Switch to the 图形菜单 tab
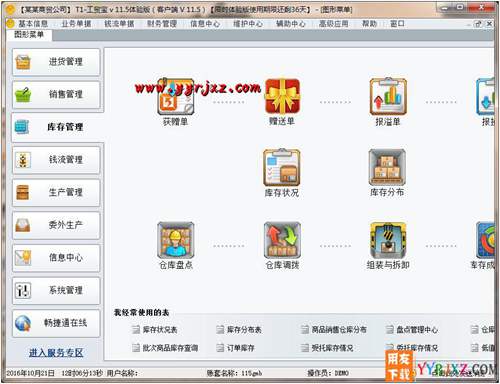 (29, 35)
